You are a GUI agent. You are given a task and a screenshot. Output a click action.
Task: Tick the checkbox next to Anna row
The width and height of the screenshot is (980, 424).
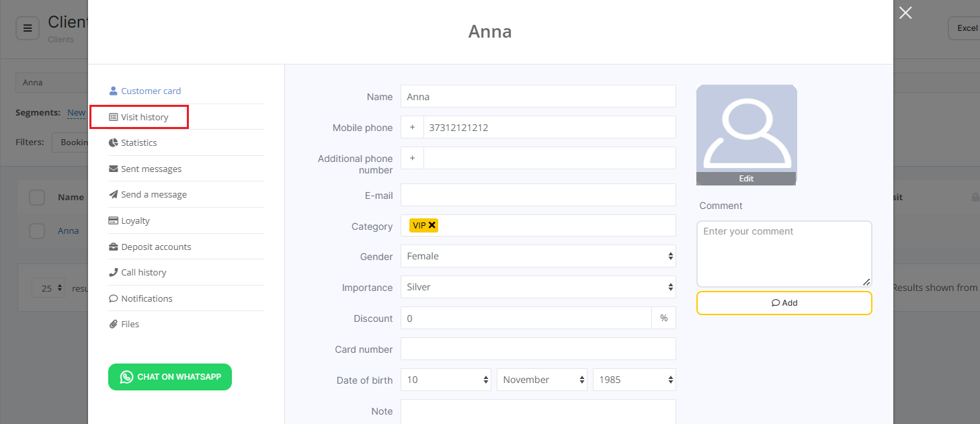coord(37,231)
